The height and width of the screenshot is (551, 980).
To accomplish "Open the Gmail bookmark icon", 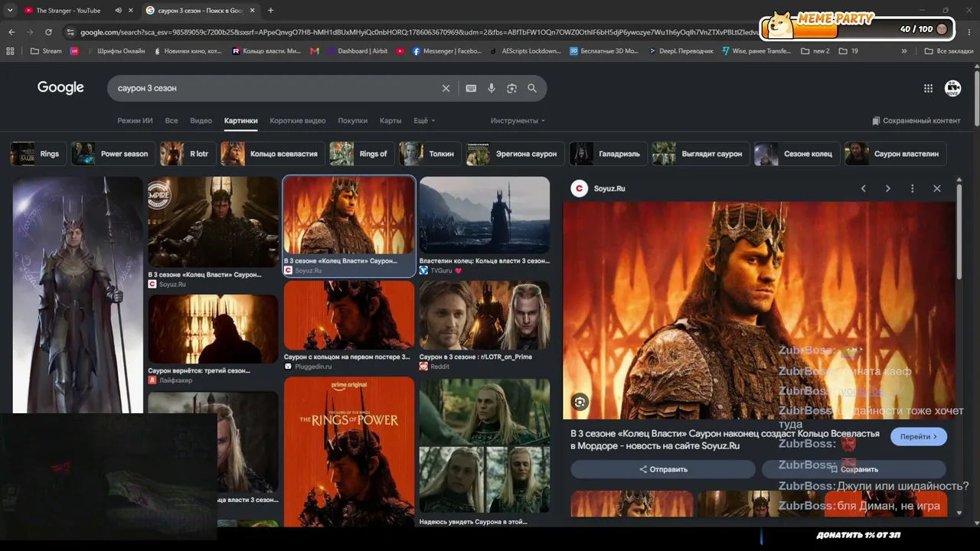I will 314,51.
